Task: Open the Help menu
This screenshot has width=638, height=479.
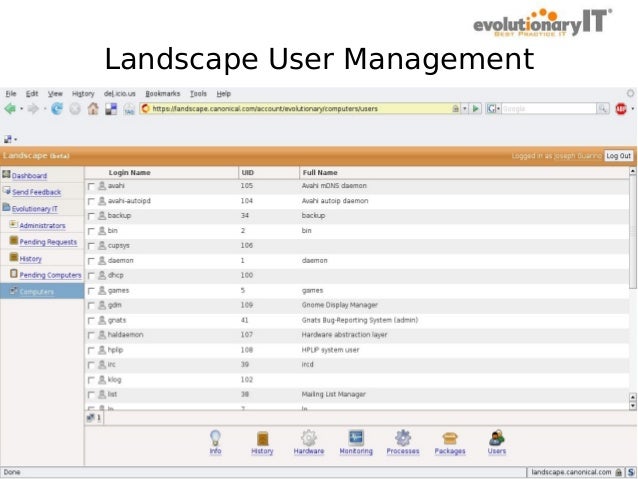Action: [223, 94]
